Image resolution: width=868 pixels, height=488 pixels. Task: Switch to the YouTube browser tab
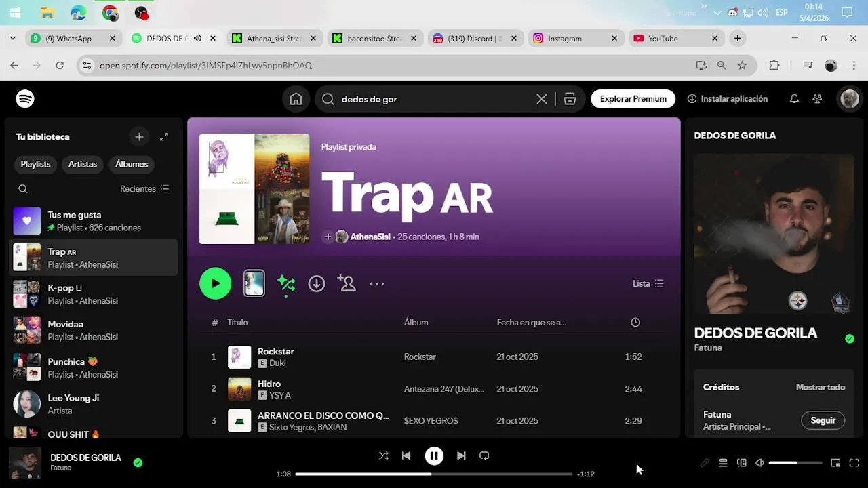675,39
